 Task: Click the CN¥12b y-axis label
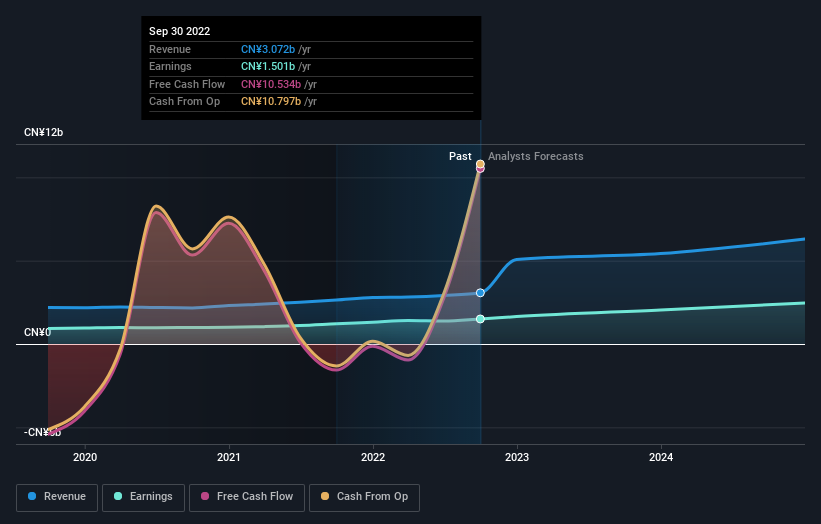tap(43, 132)
